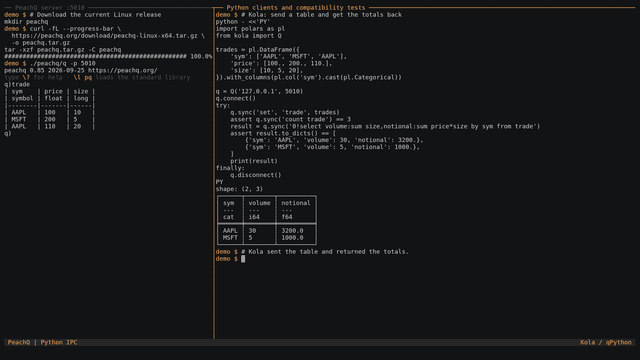Click the MSFT dict line with notional 1000

pyautogui.click(x=332, y=147)
